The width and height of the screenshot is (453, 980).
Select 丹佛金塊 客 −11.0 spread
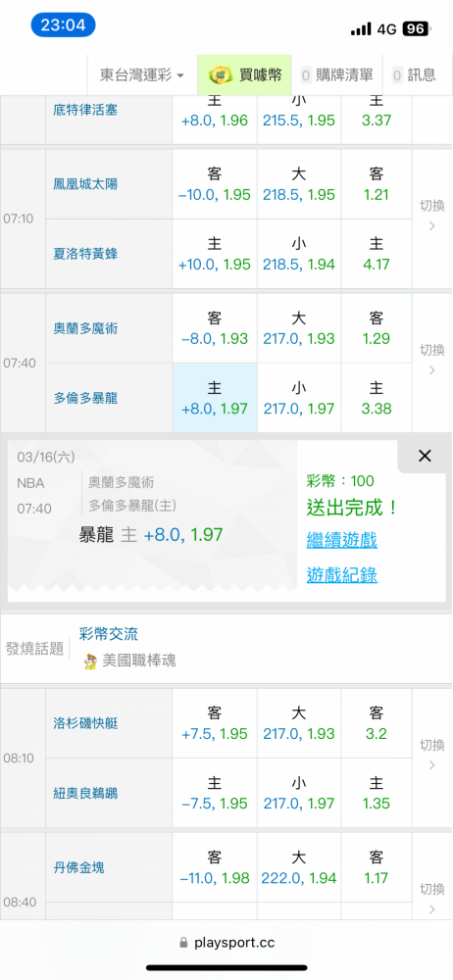click(215, 867)
